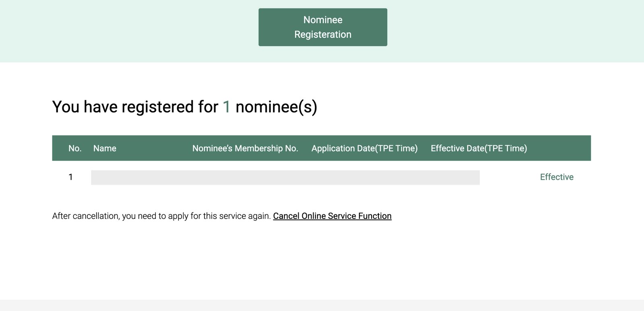Click the No. column header
This screenshot has height=311, width=644.
[75, 148]
